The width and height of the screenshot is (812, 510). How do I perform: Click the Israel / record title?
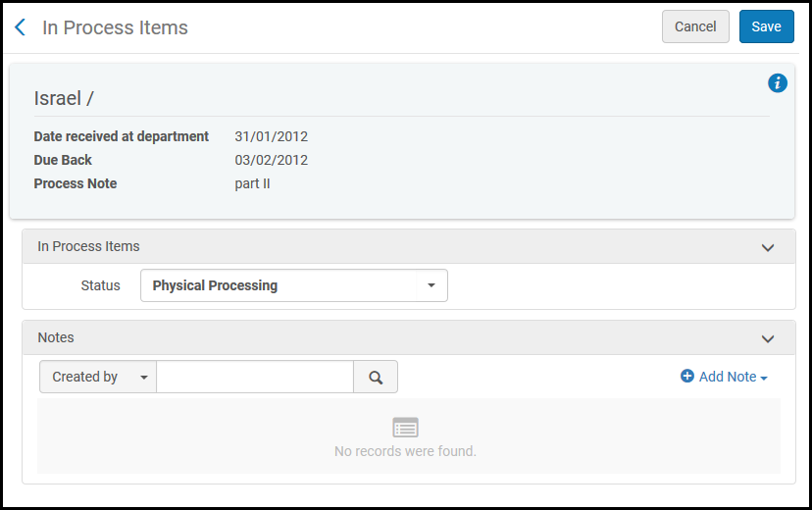[x=64, y=98]
